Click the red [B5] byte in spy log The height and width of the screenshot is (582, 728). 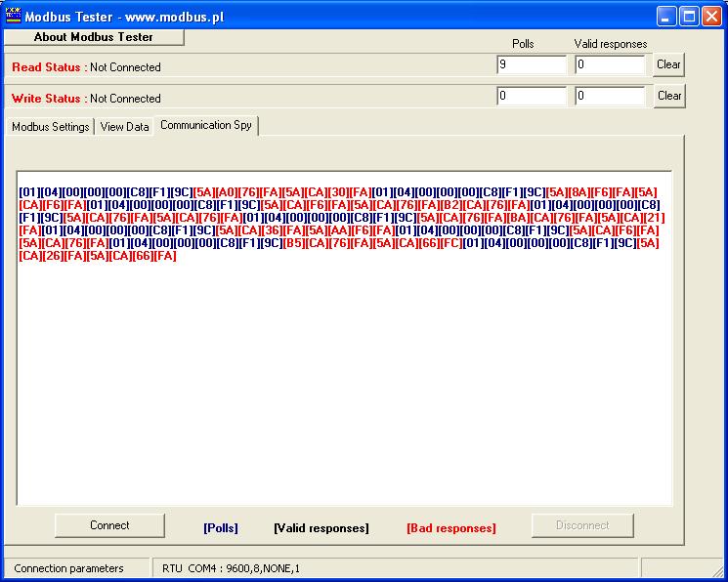click(294, 243)
